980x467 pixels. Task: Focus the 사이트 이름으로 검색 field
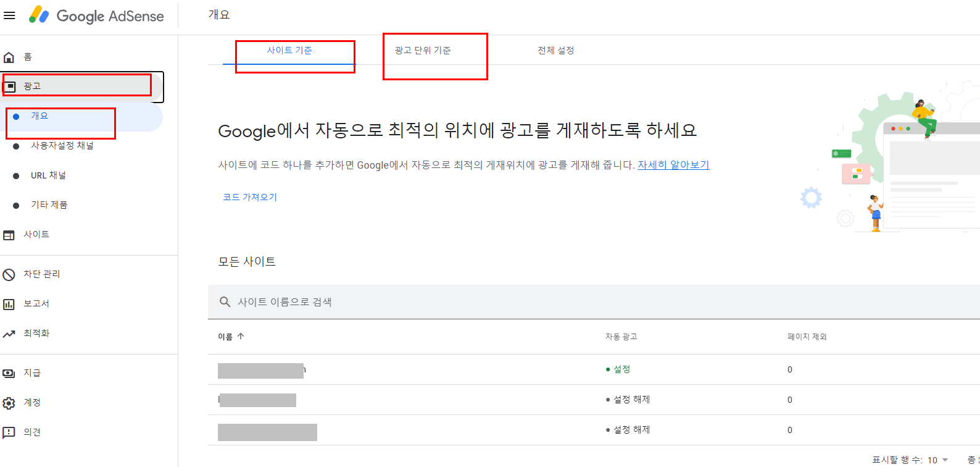(594, 302)
